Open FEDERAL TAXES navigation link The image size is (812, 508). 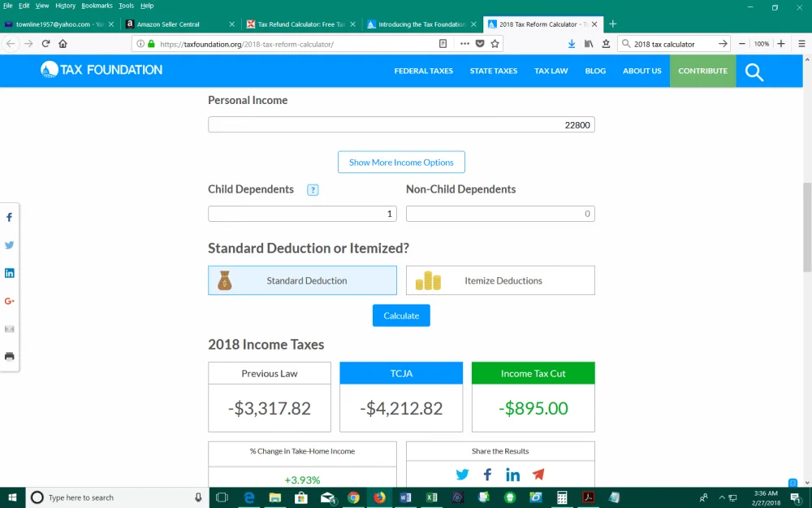point(424,71)
